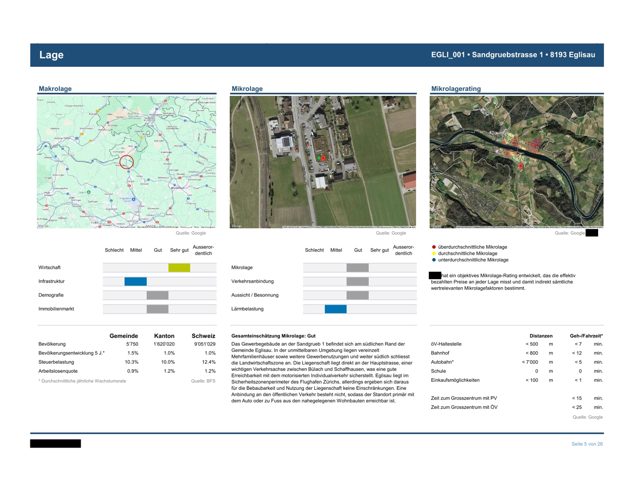
Task: Click the Gemeinde population value 5'750
Action: coord(132,344)
